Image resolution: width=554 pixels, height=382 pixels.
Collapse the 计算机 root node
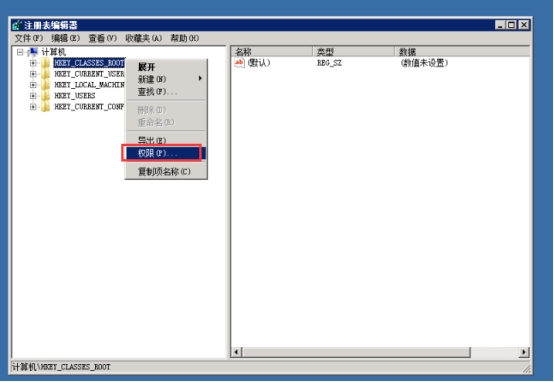pyautogui.click(x=20, y=52)
